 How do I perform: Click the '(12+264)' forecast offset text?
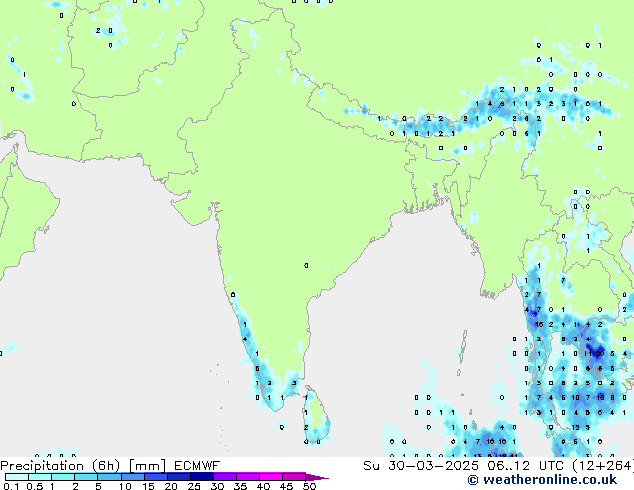tap(603, 466)
